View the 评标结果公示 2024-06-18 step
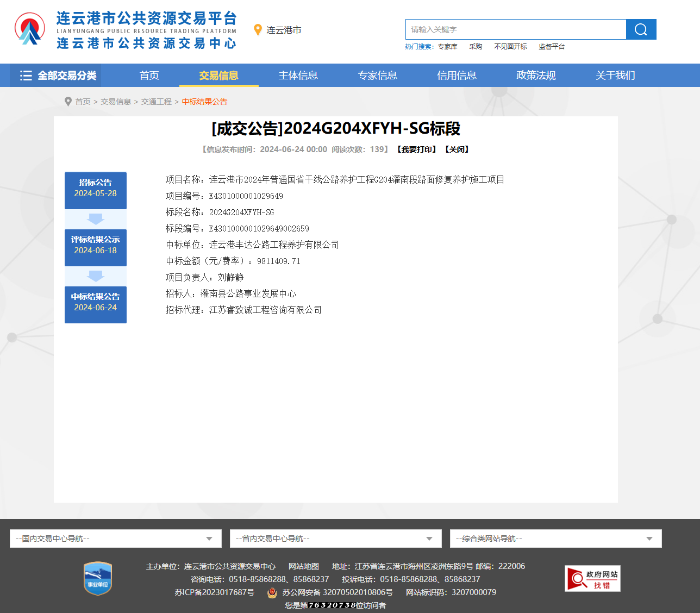This screenshot has width=700, height=613. point(96,247)
